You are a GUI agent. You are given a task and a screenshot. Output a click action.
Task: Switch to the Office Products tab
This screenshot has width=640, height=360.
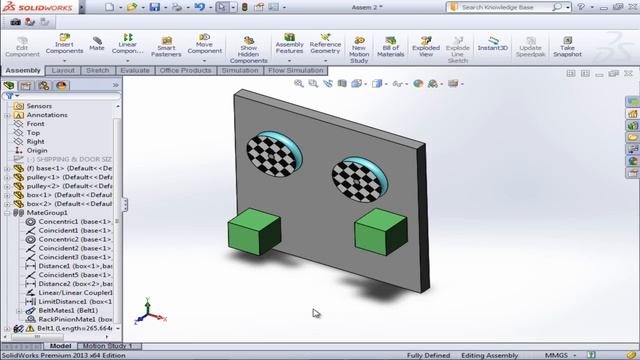click(x=186, y=71)
